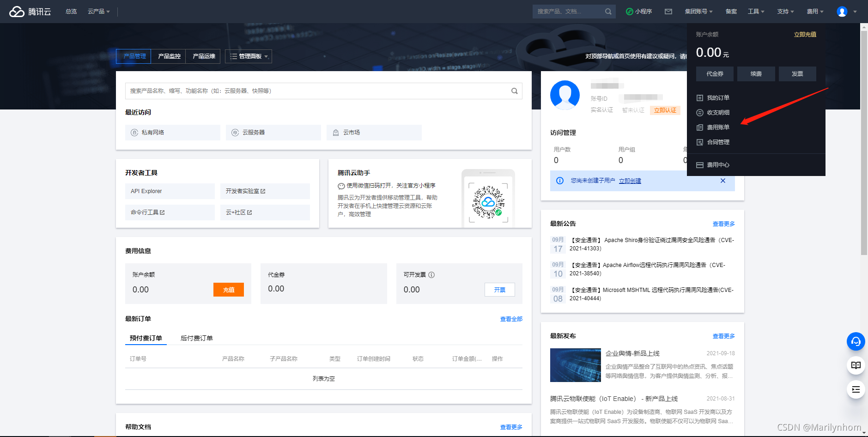868x437 pixels.
Task: Switch to 产品管理 tab
Action: [134, 56]
